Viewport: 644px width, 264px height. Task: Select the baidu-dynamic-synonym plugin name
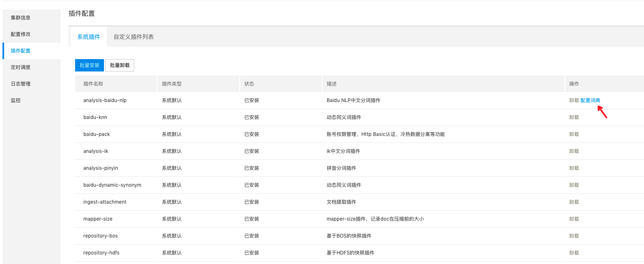(112, 185)
